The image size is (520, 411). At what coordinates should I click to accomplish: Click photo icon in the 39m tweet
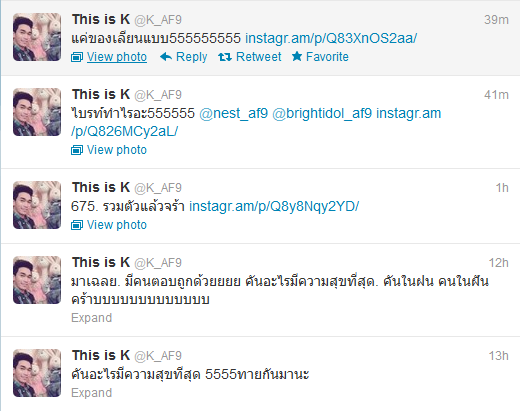click(77, 57)
